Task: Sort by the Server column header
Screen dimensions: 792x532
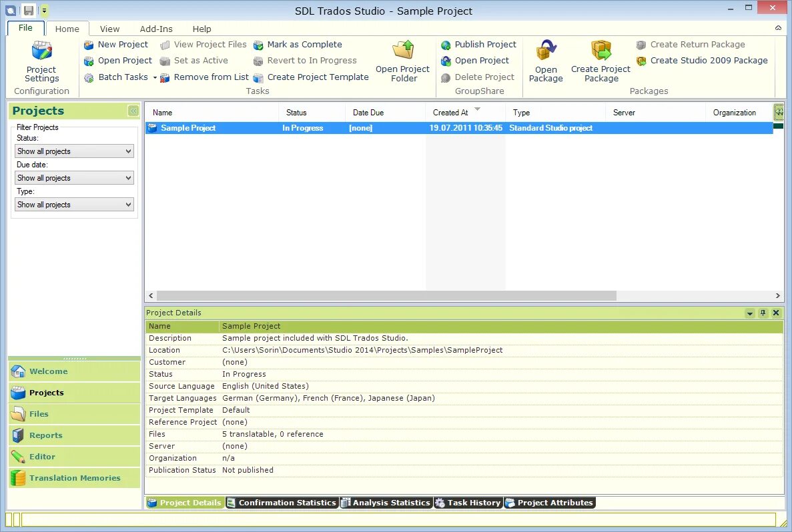Action: click(x=655, y=113)
